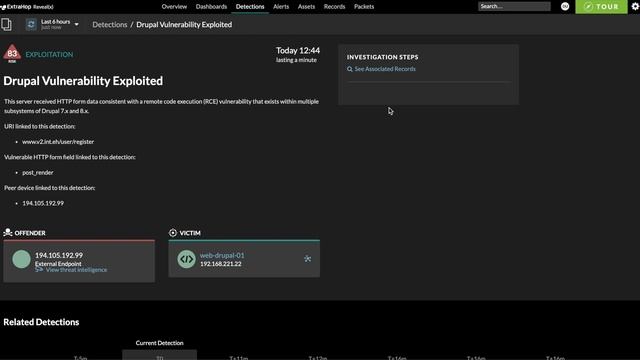
Task: Click the victim target icon
Action: (173, 233)
